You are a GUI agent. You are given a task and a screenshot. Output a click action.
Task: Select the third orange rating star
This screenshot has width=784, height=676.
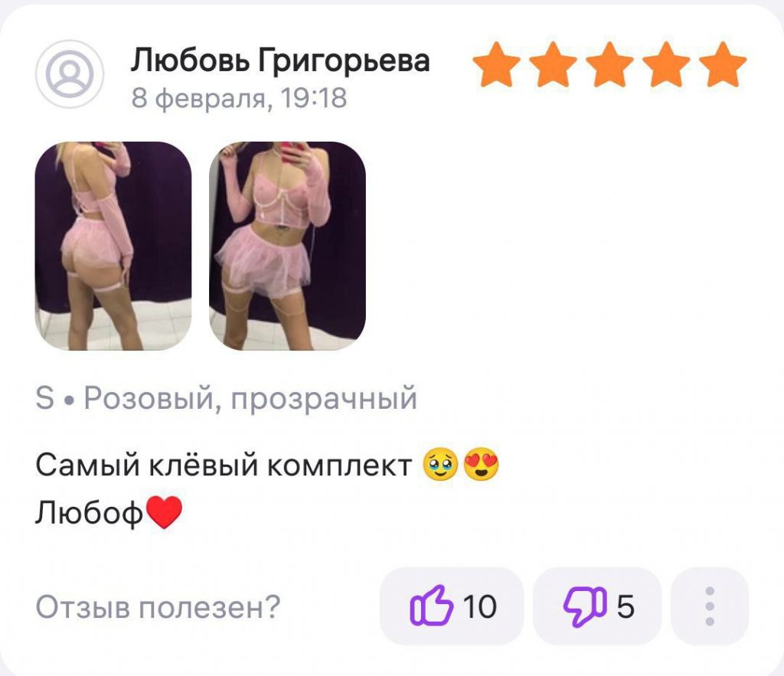click(609, 64)
